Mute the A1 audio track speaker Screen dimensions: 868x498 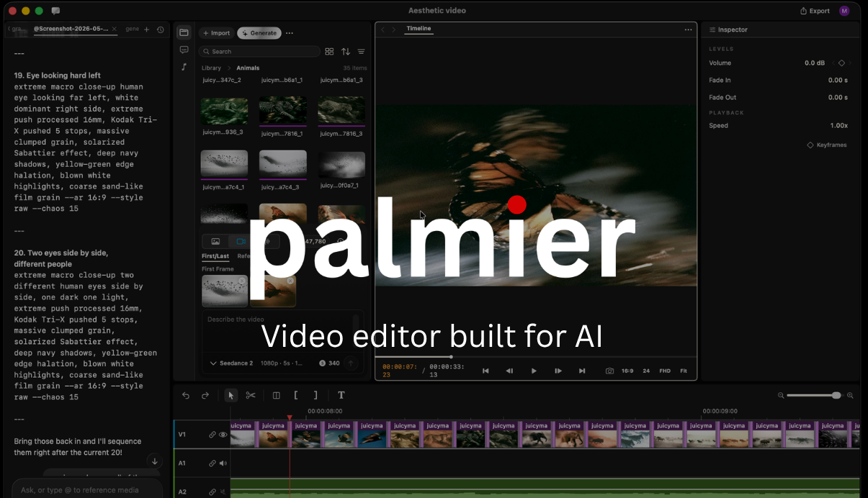(x=223, y=463)
